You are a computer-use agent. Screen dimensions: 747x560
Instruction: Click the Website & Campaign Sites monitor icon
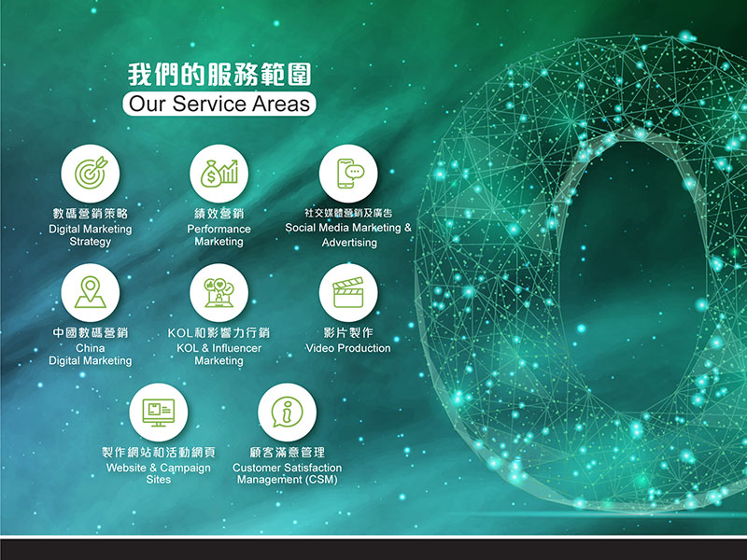point(158,412)
